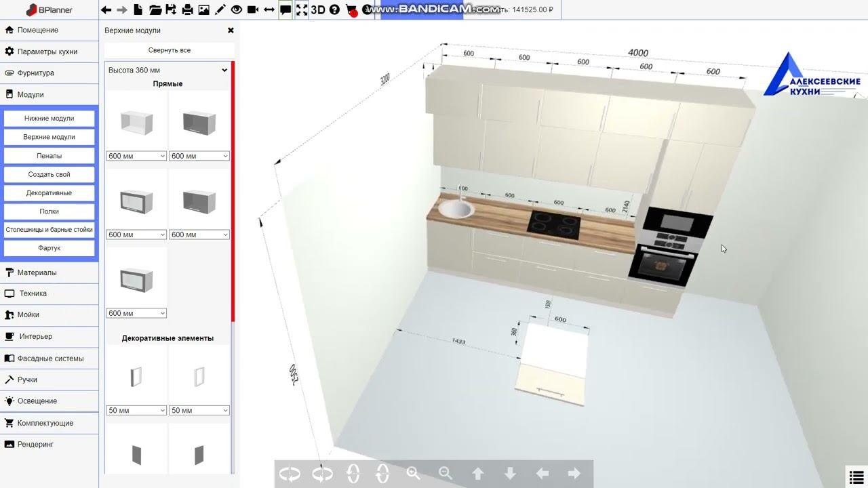Open the Материалы section
Viewport: 868px width, 488px height.
pos(49,272)
